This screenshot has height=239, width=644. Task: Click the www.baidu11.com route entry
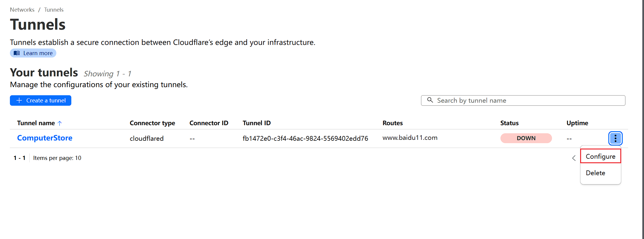pyautogui.click(x=410, y=138)
